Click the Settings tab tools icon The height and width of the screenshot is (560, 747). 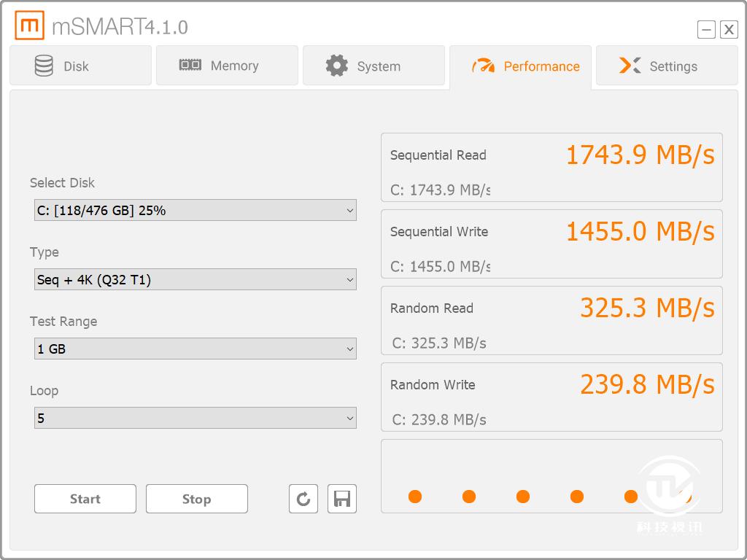[630, 66]
